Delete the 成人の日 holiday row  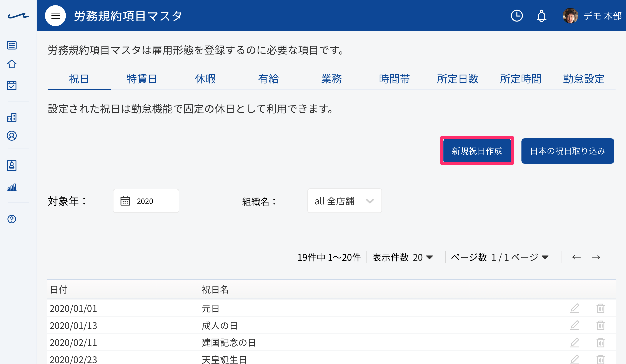click(601, 325)
